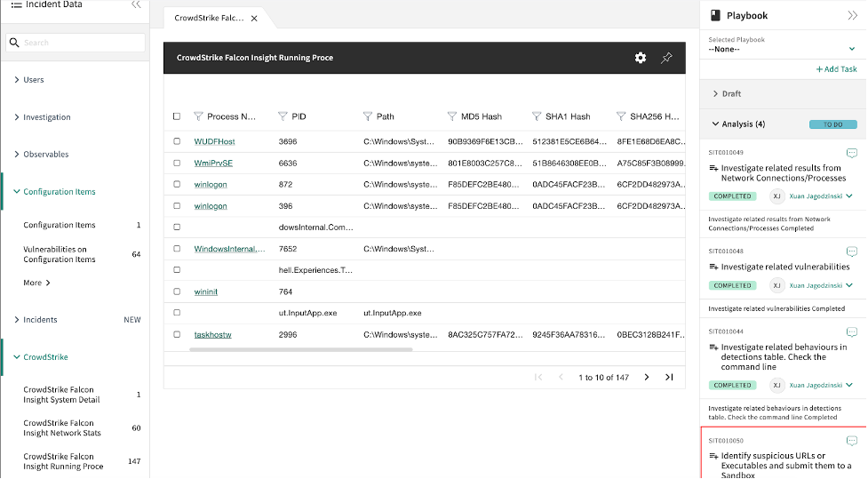The image size is (868, 479).
Task: Click the SIT0010050 task card
Action: click(784, 453)
